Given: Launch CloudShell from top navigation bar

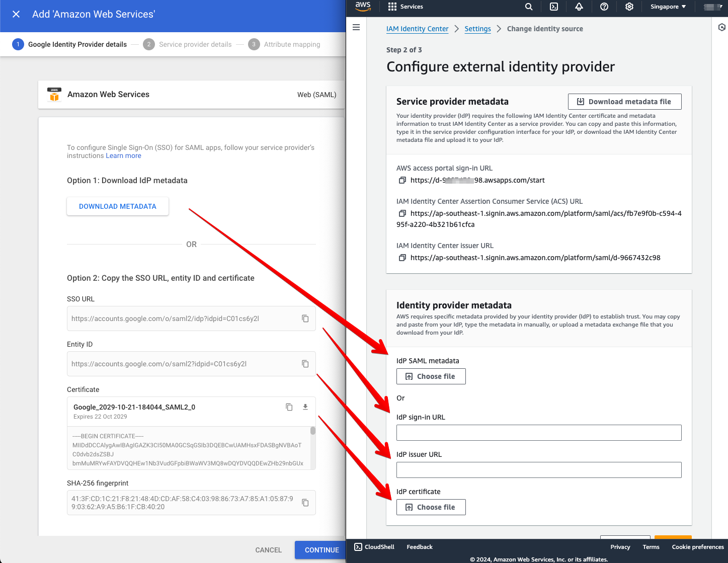Looking at the screenshot, I should point(554,7).
